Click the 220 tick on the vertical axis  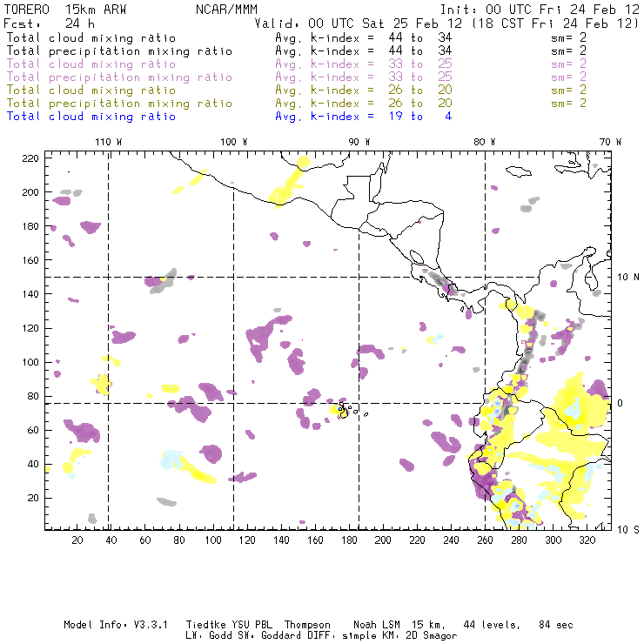coord(31,158)
